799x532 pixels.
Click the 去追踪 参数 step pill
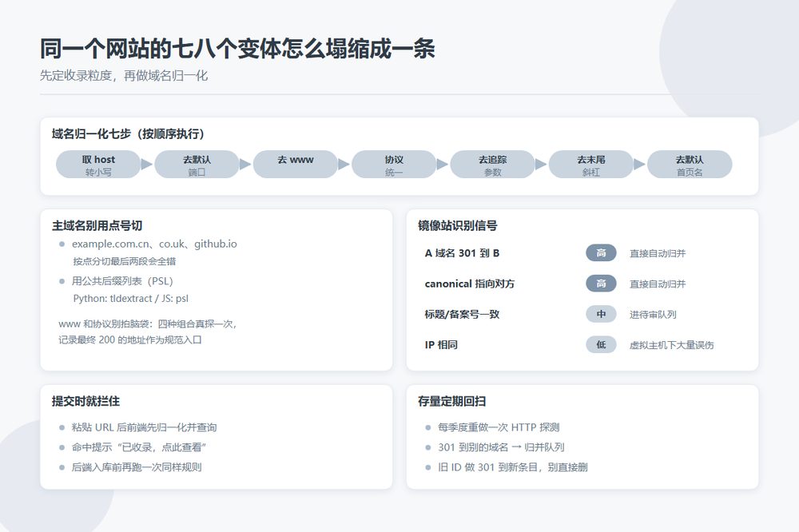point(493,164)
